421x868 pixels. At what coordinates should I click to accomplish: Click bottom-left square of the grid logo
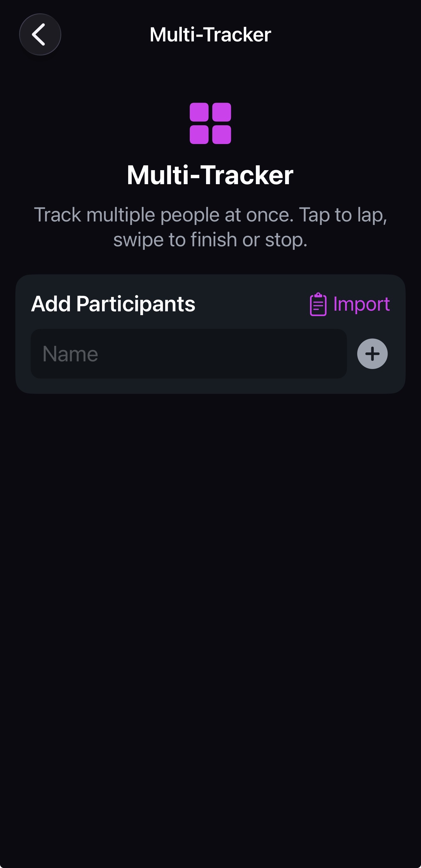click(x=199, y=134)
